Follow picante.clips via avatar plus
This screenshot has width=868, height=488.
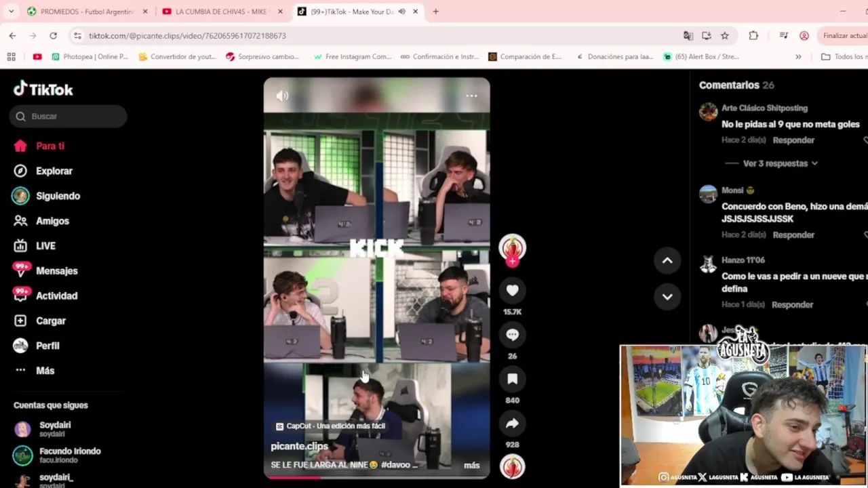point(512,262)
